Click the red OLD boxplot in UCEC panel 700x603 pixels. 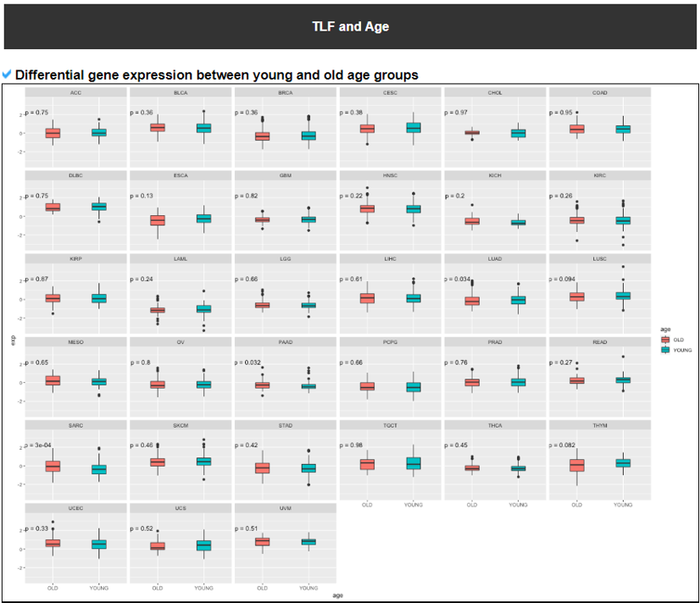[53, 542]
